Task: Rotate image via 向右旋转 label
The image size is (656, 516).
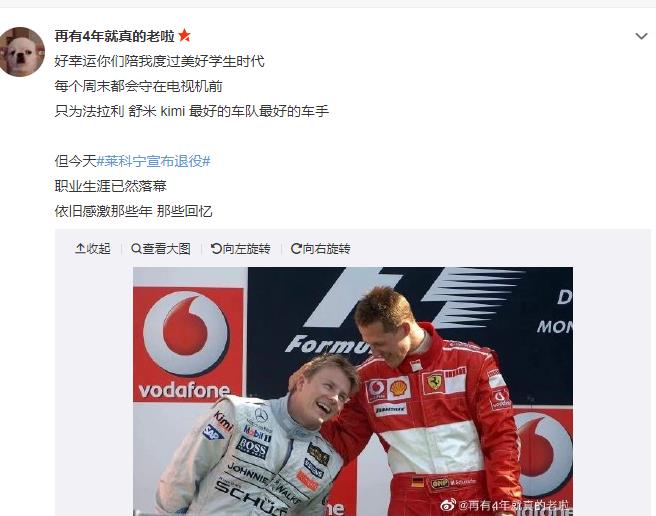Action: click(x=327, y=249)
